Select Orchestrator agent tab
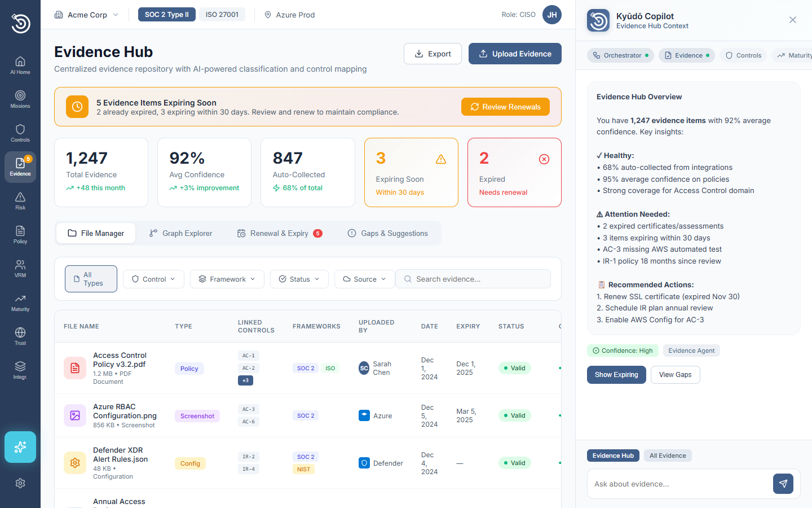 620,55
